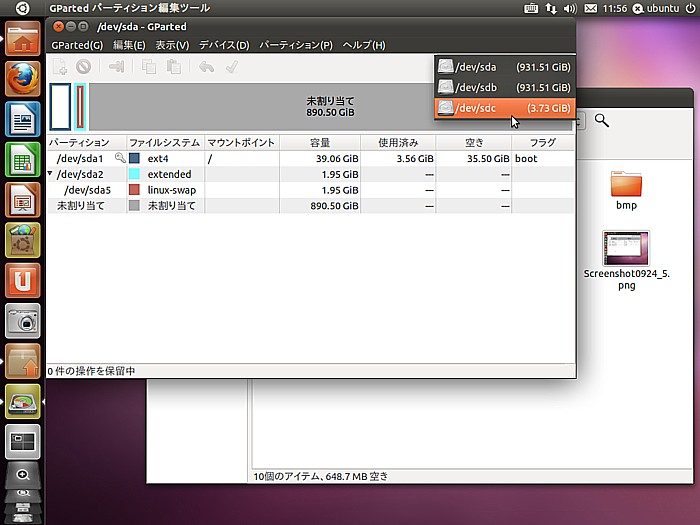
Task: Click the Undo last operation icon
Action: click(x=206, y=67)
